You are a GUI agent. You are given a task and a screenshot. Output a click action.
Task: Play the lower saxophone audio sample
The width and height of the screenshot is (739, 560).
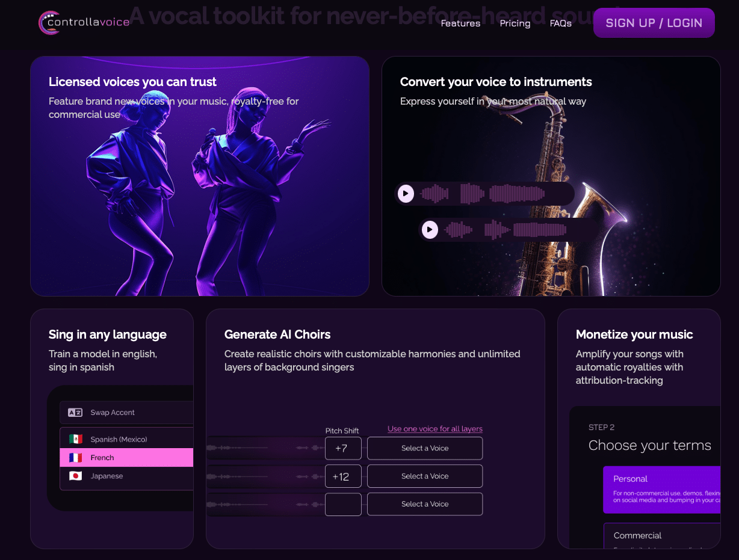pyautogui.click(x=430, y=230)
